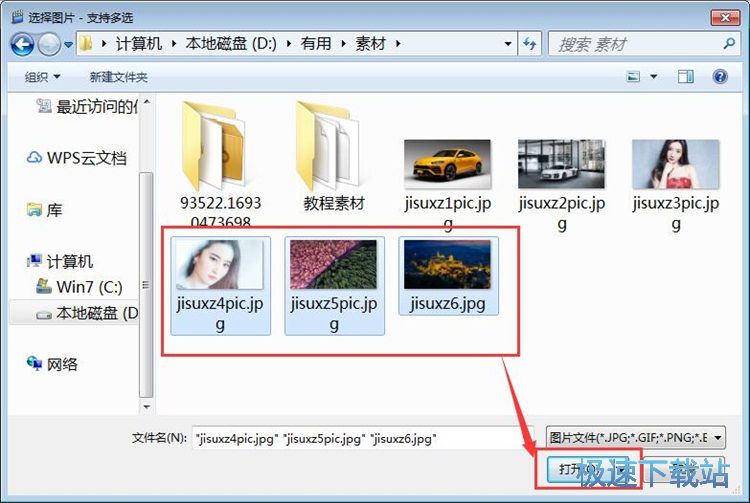Click the sidebar scroll down arrow
This screenshot has height=503, width=750.
pyautogui.click(x=146, y=407)
